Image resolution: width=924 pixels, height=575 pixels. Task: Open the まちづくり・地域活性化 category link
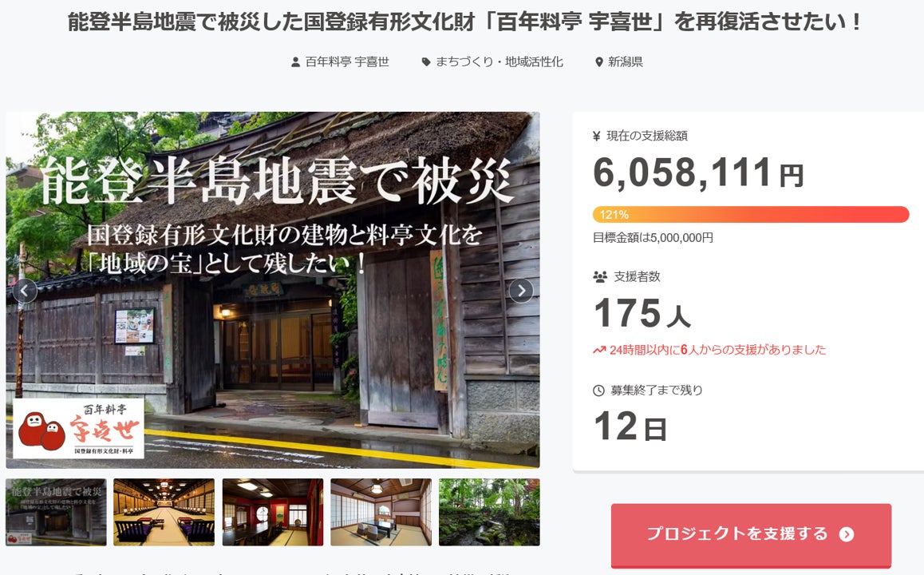(500, 62)
